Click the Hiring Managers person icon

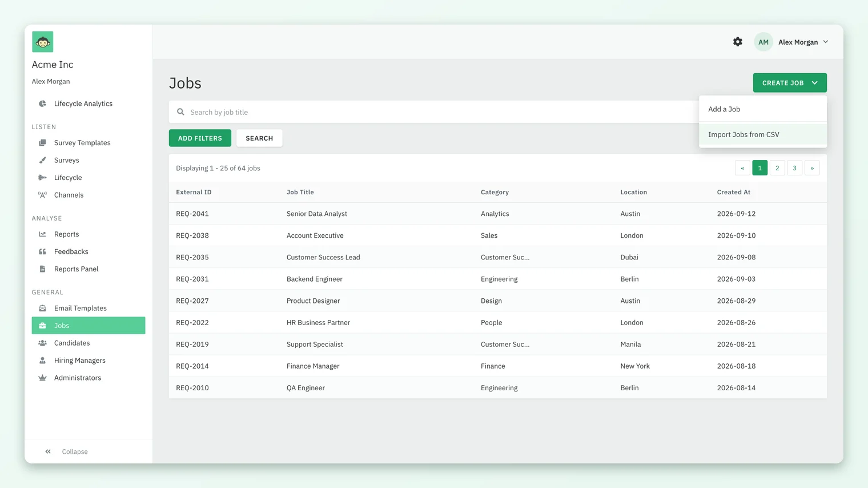point(42,361)
